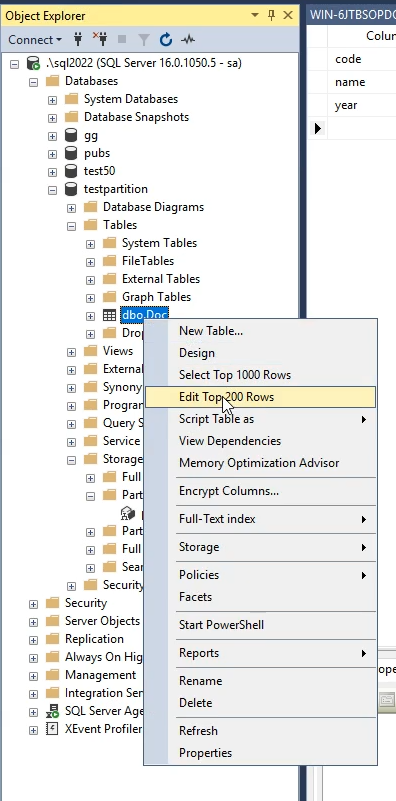Click the row selector arrow in grid
The image size is (396, 801).
tap(317, 128)
